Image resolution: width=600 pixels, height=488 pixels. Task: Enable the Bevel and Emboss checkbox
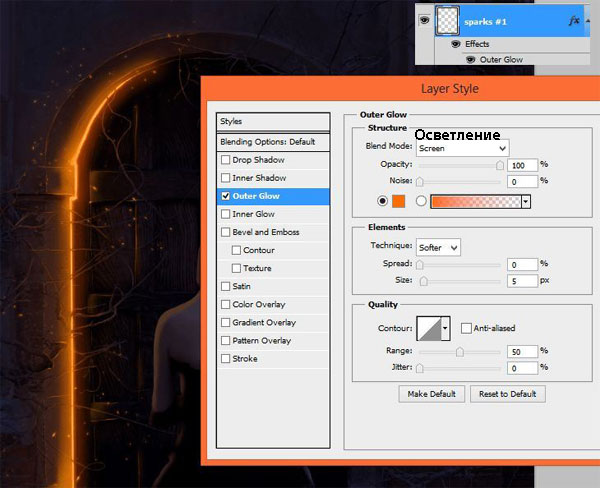pyautogui.click(x=225, y=232)
